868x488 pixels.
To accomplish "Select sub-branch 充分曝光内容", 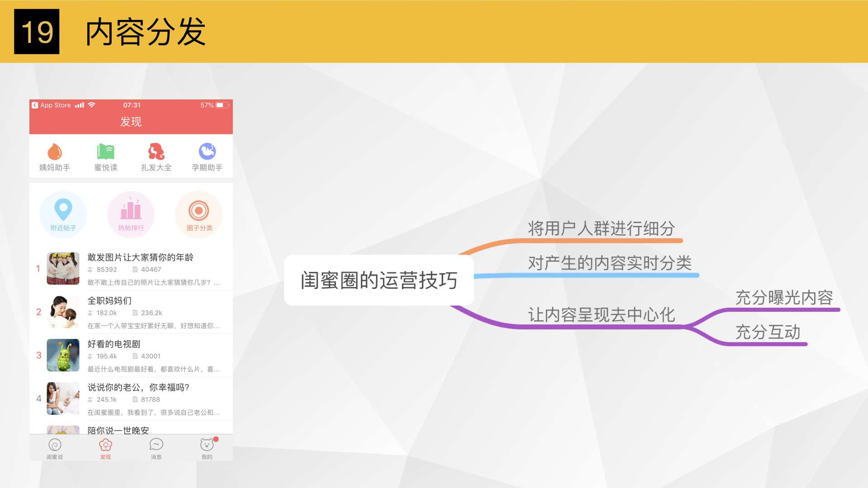I will (784, 297).
